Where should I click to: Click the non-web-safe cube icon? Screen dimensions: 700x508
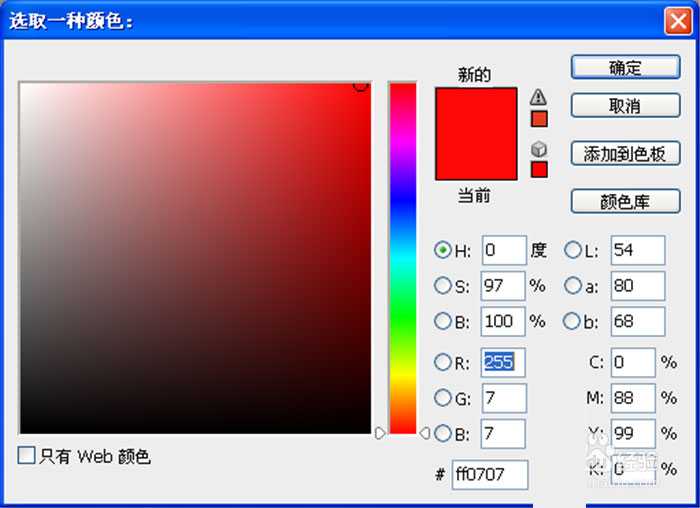coord(539,149)
